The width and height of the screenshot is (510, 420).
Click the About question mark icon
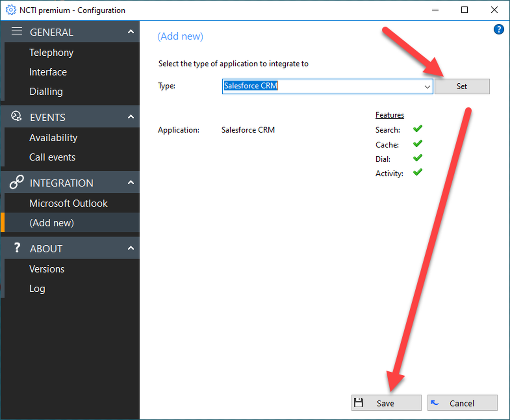click(17, 248)
